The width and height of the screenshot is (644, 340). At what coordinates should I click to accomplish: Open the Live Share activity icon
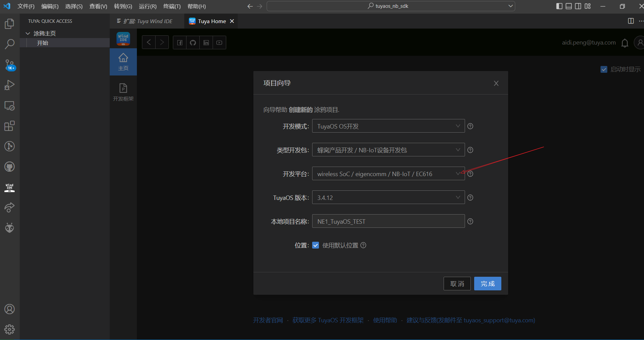10,207
